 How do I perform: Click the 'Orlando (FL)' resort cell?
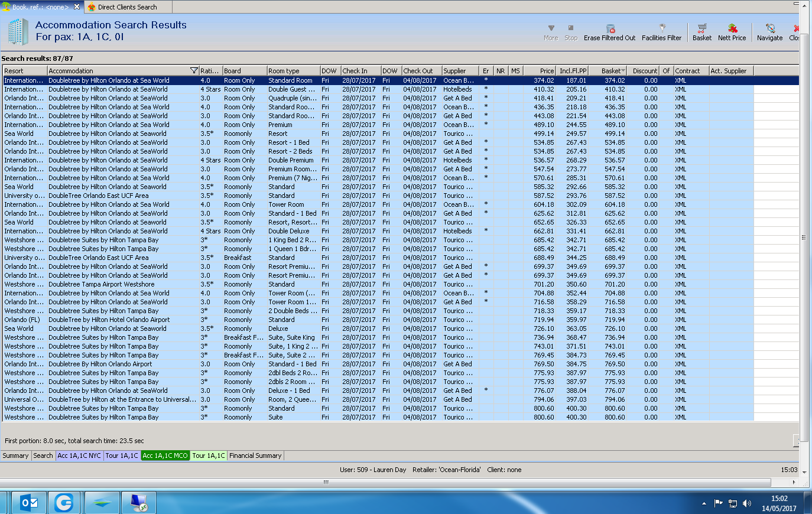(25, 320)
